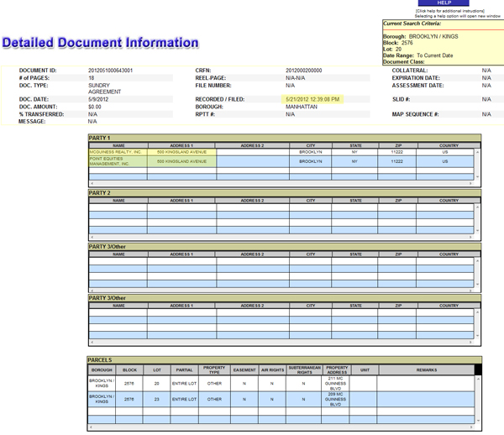Click the Document ID number value
The height and width of the screenshot is (435, 504).
tap(110, 71)
